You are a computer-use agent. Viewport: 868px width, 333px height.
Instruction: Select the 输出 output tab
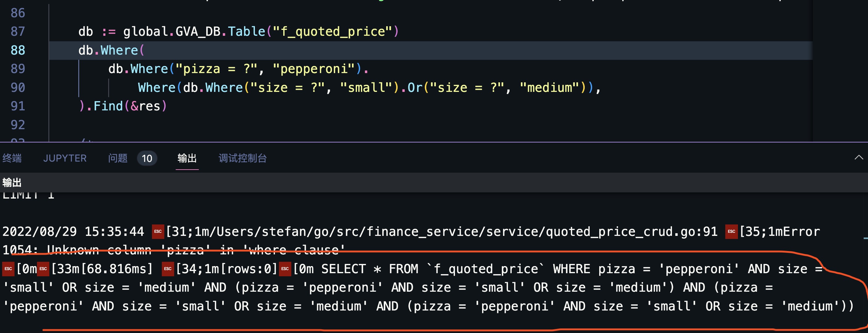pos(187,158)
